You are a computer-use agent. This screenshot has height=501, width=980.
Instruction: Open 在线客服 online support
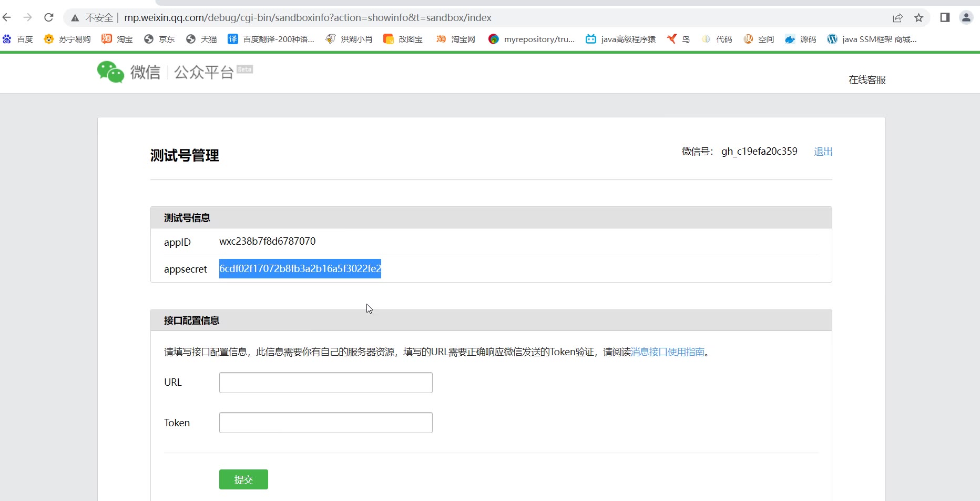tap(867, 80)
